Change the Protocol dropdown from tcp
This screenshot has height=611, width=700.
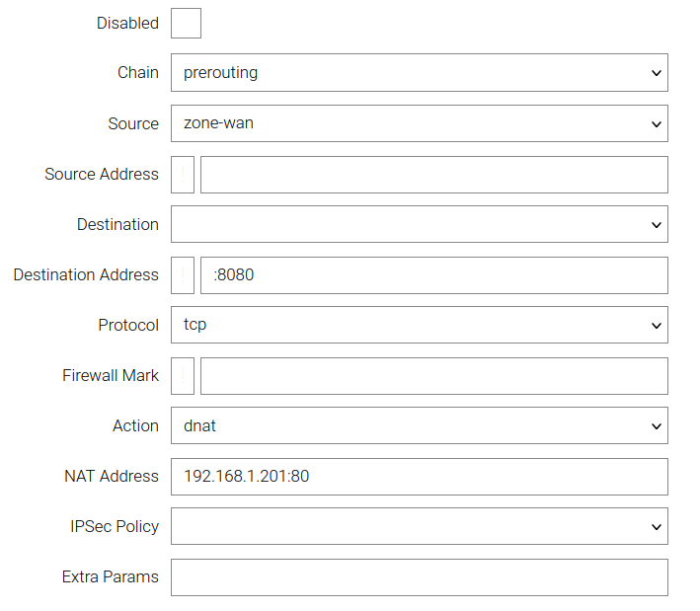tap(419, 325)
